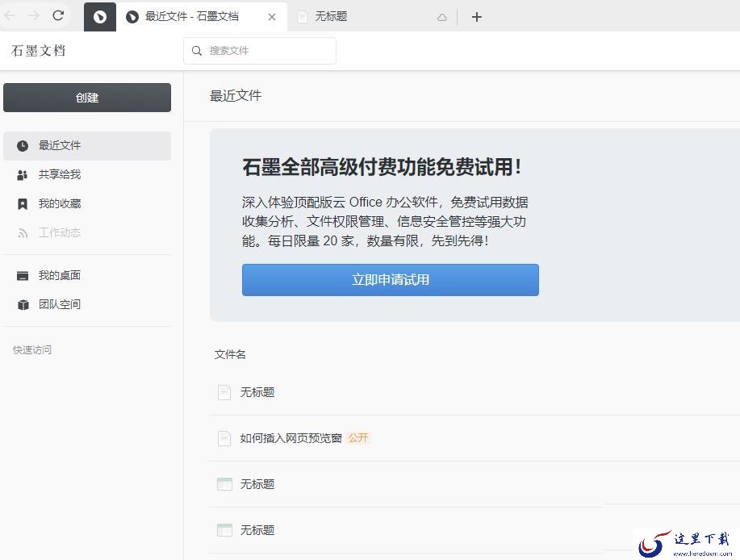Viewport: 740px width, 560px height.
Task: Click the 文件名 column header
Action: [x=230, y=354]
